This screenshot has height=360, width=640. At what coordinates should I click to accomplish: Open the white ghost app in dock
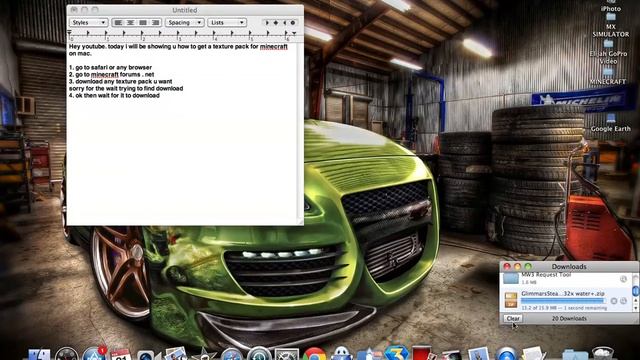(341, 354)
